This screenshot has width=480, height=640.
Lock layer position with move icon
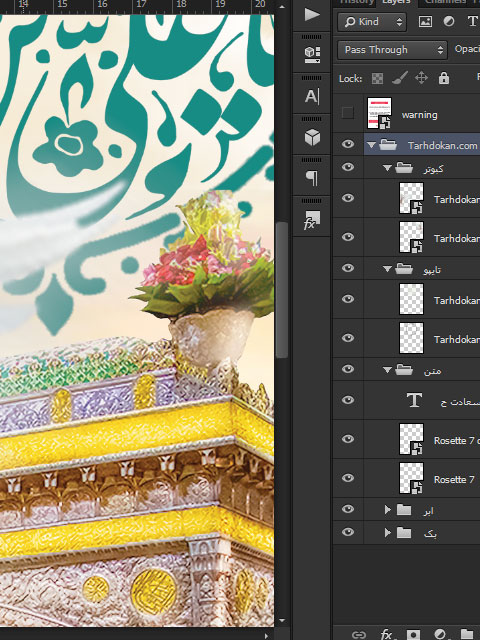tap(421, 78)
